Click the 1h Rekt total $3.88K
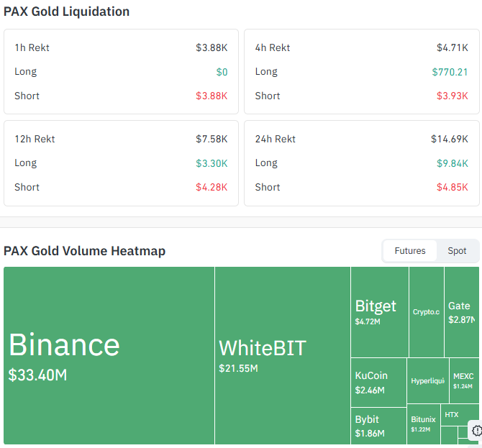Screen dimensions: 482x448 click(x=212, y=47)
